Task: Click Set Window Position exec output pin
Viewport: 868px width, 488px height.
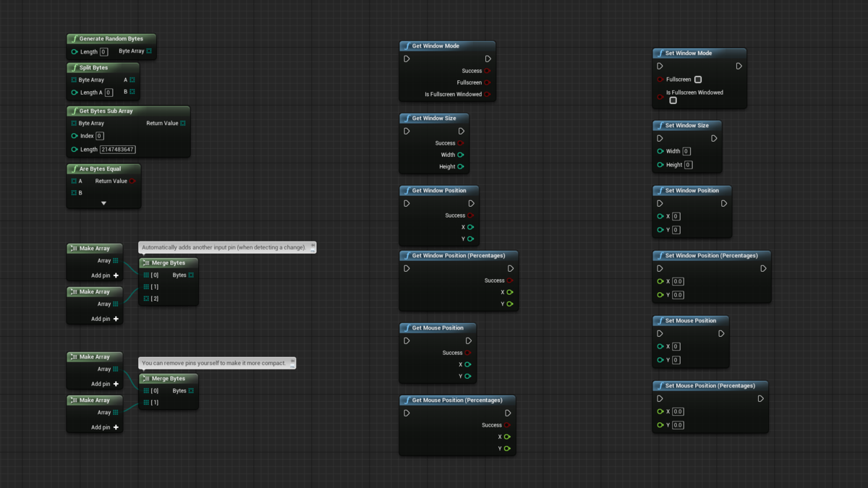Action: coord(724,203)
